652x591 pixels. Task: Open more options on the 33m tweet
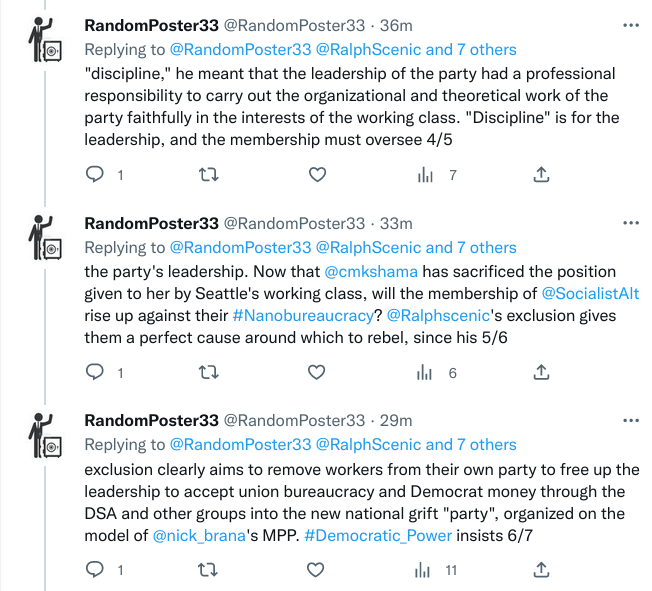coord(629,223)
